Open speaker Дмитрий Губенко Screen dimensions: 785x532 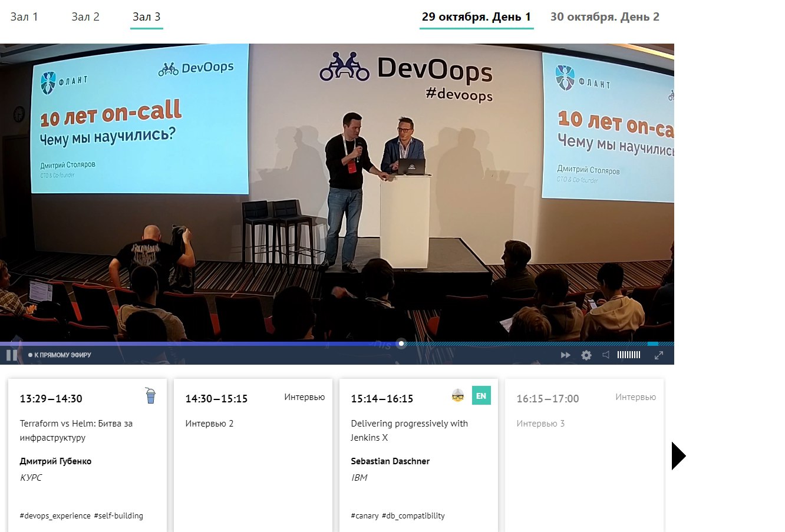(55, 461)
